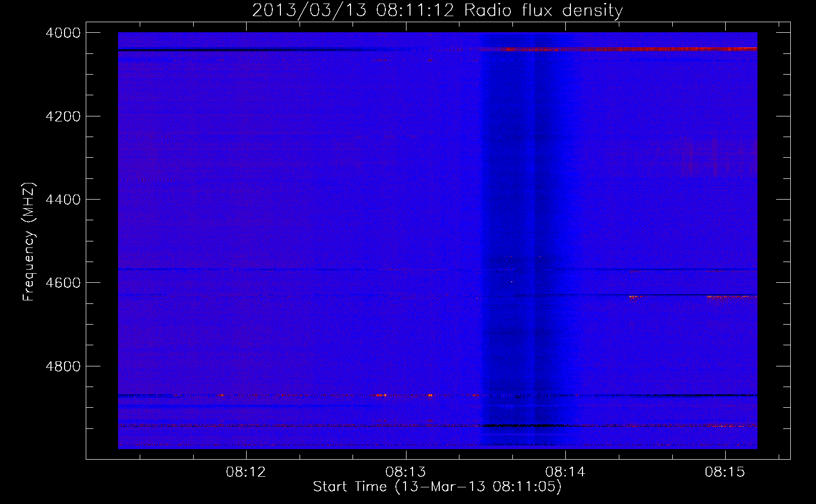Click the "Start Time (13-Mar-13 08:11:05)" axis title
Viewport: 816px width, 504px height.
437,487
